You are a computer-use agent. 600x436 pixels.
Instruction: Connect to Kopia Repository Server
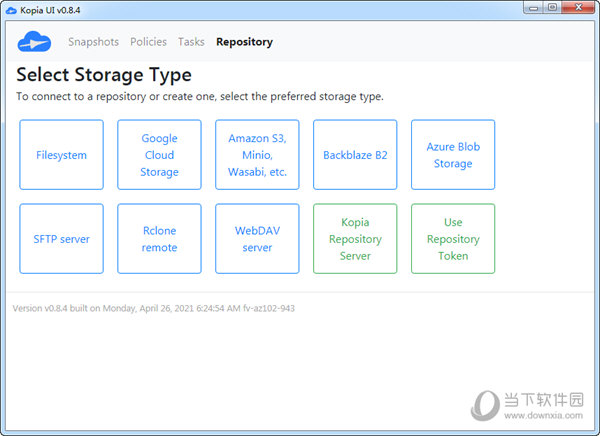pos(355,238)
